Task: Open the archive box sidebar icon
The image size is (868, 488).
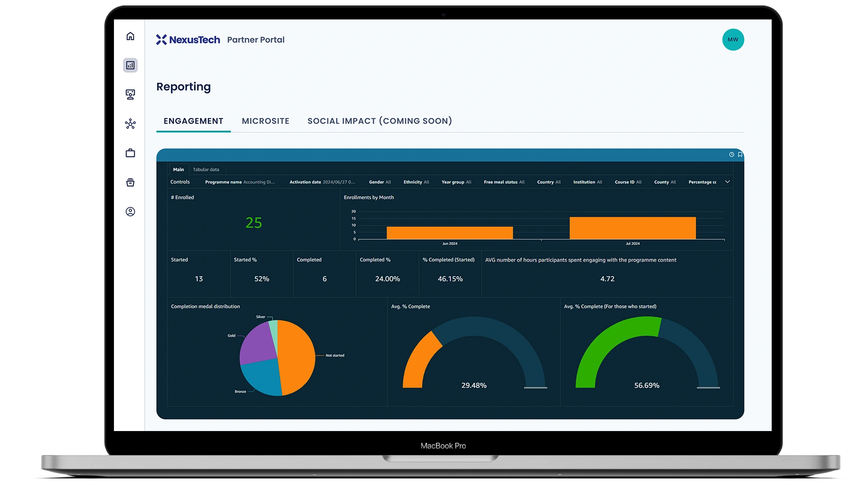Action: (130, 183)
